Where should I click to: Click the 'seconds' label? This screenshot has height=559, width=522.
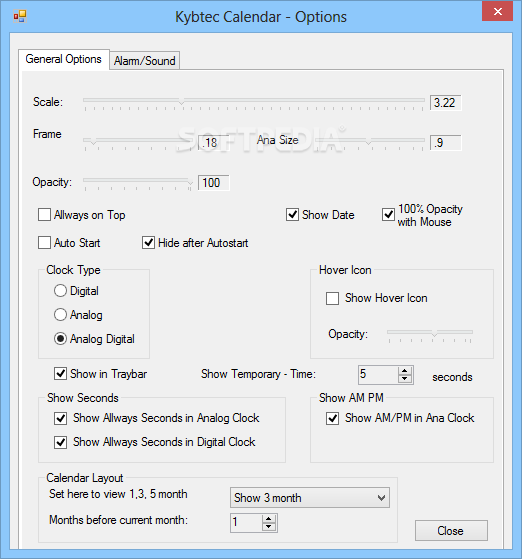pos(452,377)
